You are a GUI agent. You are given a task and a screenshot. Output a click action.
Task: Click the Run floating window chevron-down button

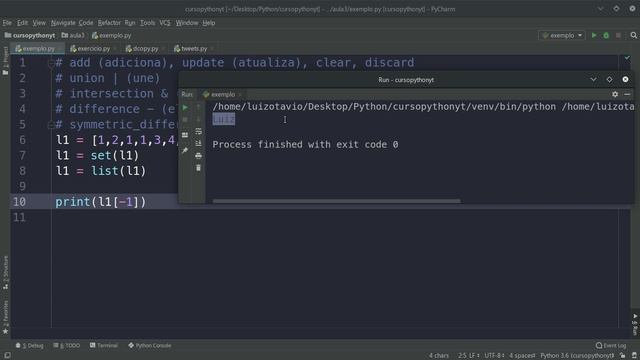point(593,80)
